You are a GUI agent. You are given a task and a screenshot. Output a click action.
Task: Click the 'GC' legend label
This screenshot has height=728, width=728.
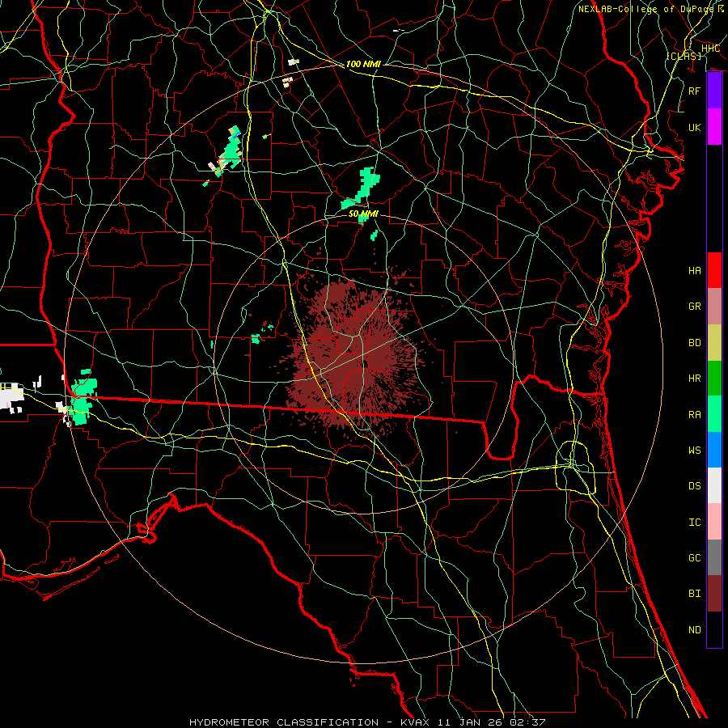(694, 557)
